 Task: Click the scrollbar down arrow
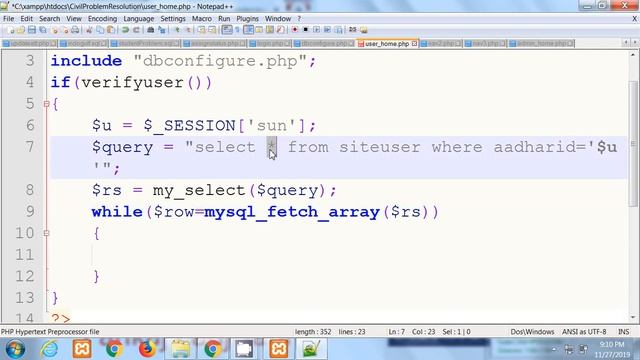pyautogui.click(x=633, y=318)
